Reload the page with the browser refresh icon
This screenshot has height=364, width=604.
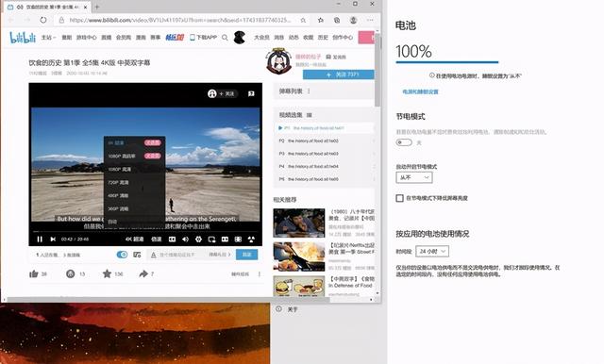click(x=43, y=20)
